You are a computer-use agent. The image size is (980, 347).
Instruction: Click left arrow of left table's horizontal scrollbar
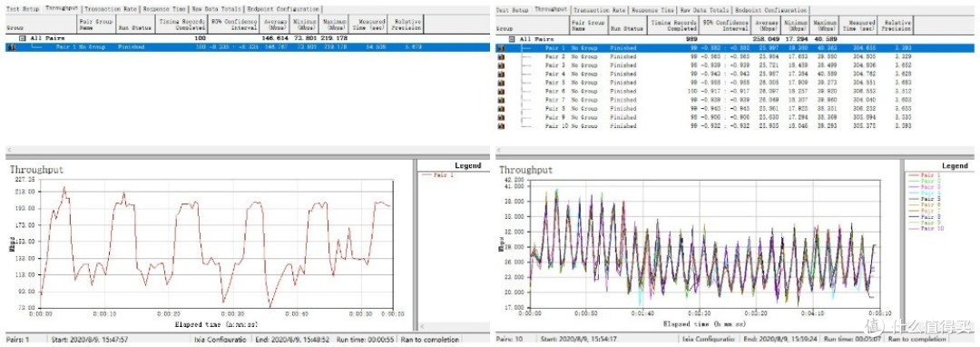(9, 150)
